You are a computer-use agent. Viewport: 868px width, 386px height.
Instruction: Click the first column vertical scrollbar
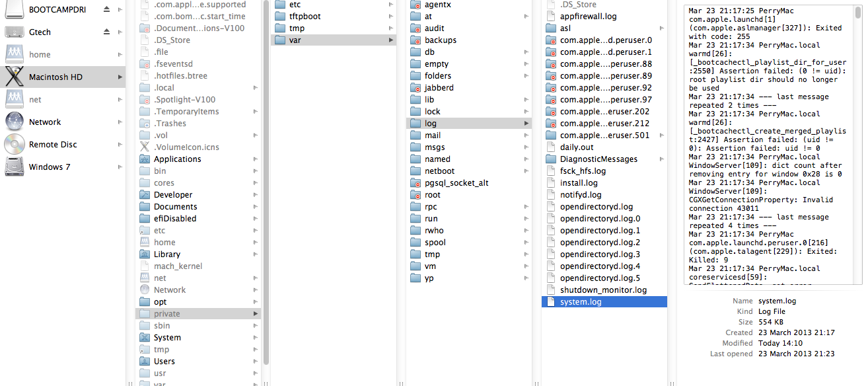coord(266,182)
